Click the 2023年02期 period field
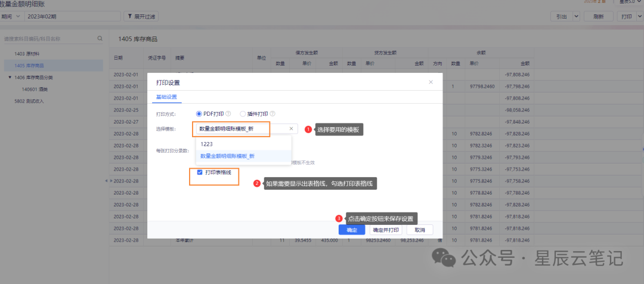The height and width of the screenshot is (284, 644). coord(73,17)
